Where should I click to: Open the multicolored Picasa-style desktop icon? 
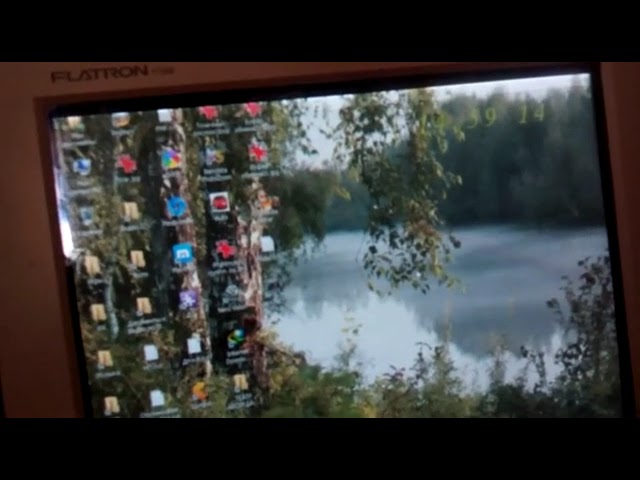point(172,158)
